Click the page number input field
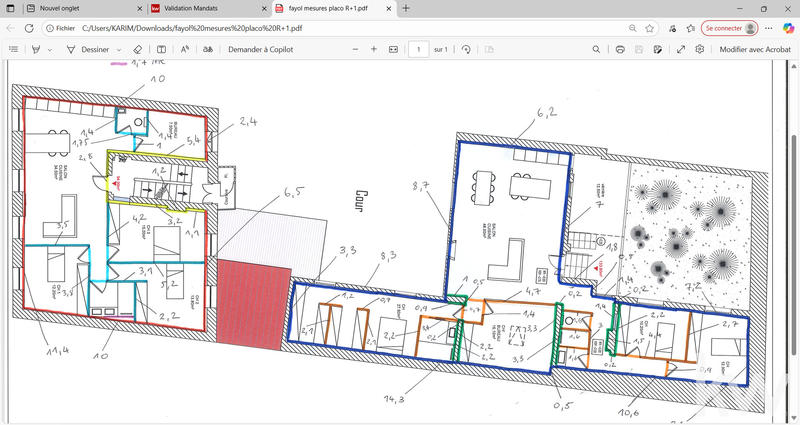Viewport: 800px width, 425px height. point(419,49)
